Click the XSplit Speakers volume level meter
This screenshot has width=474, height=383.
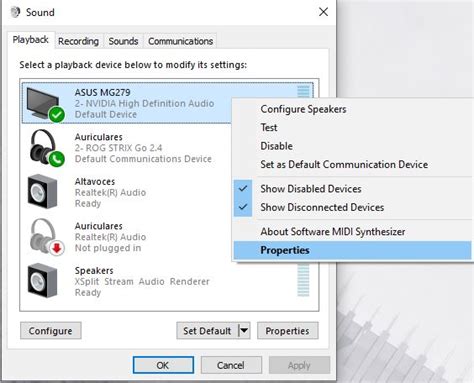coord(303,280)
